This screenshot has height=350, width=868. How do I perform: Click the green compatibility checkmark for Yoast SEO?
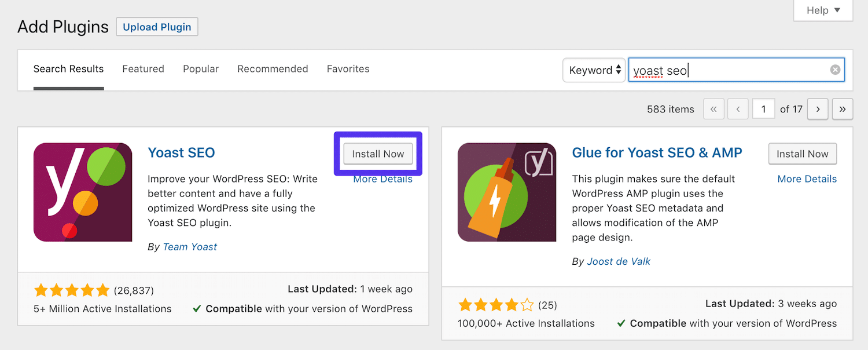click(196, 308)
